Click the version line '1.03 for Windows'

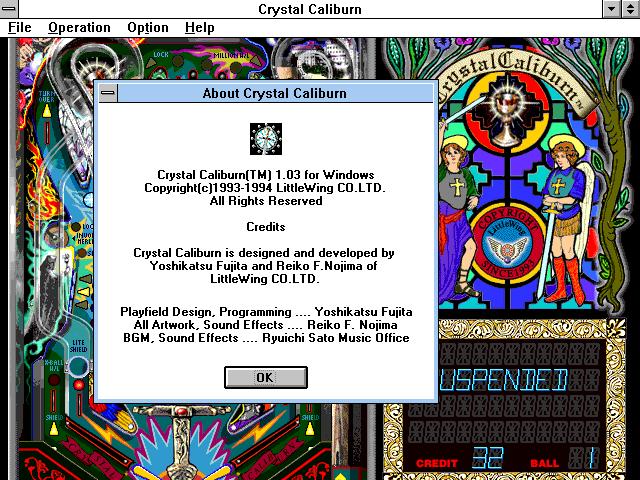click(266, 175)
